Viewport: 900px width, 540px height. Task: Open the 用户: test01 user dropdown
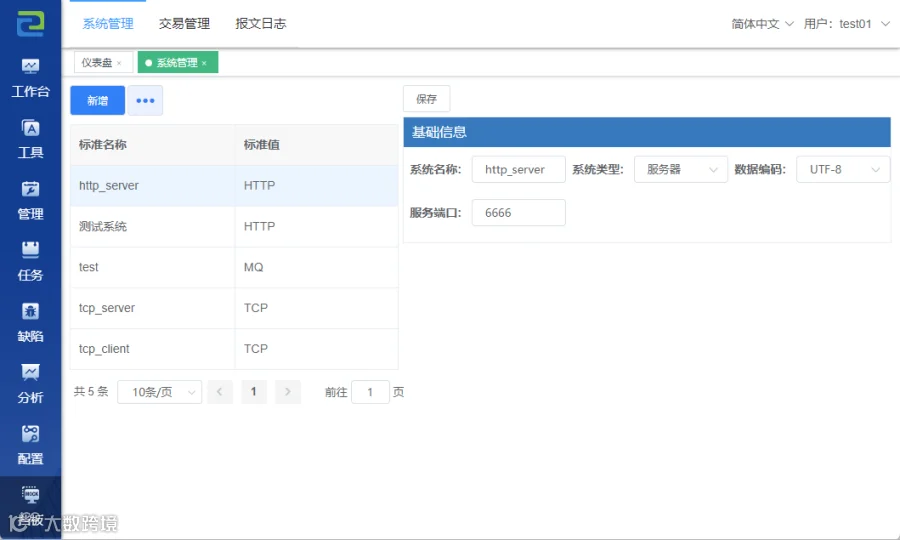click(x=847, y=24)
